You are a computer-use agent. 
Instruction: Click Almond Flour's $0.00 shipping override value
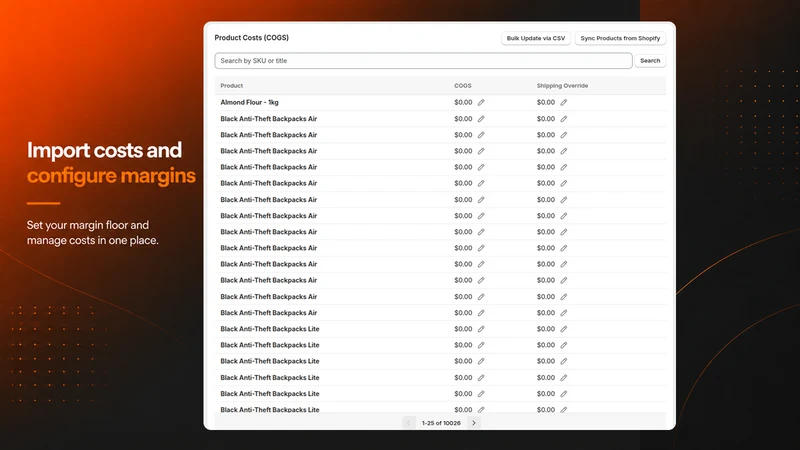pyautogui.click(x=546, y=103)
